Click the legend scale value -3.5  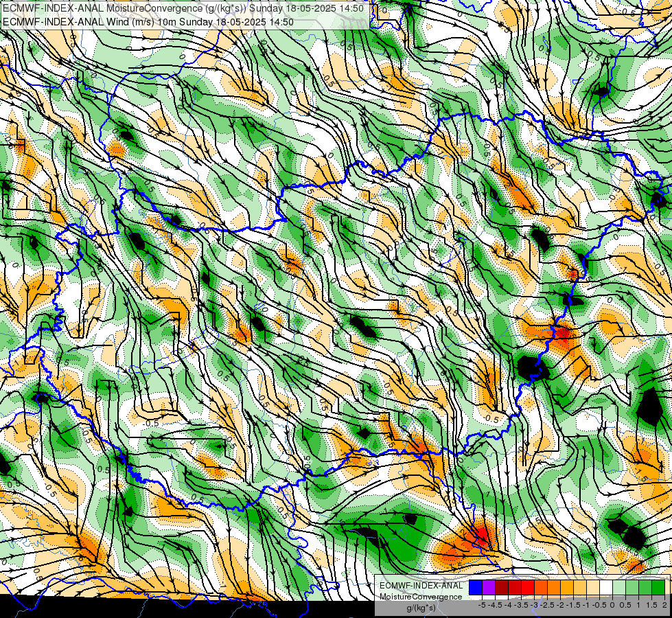521,605
